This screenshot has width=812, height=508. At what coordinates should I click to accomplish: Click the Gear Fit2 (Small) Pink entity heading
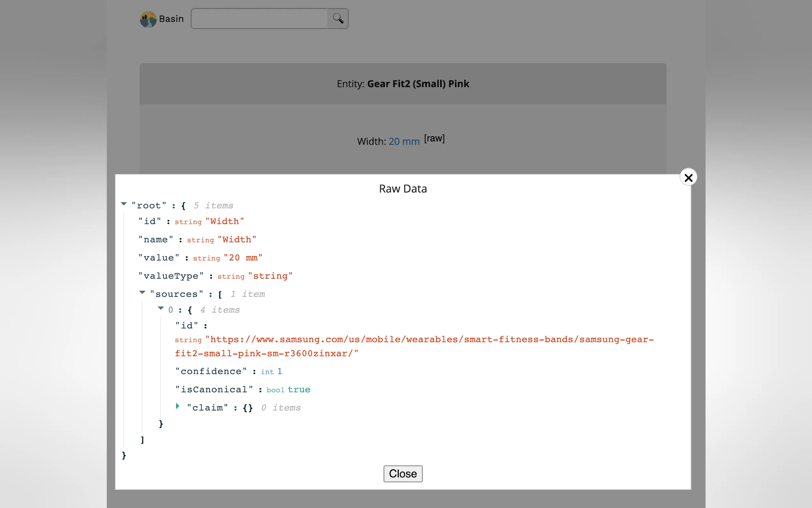418,84
